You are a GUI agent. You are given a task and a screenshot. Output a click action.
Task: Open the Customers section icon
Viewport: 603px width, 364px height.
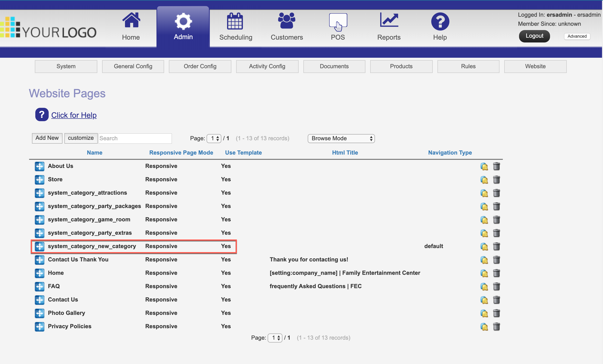coord(286,21)
